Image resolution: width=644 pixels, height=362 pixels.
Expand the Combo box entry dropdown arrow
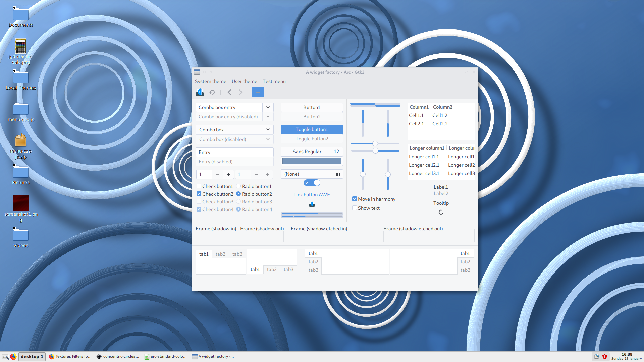point(268,107)
